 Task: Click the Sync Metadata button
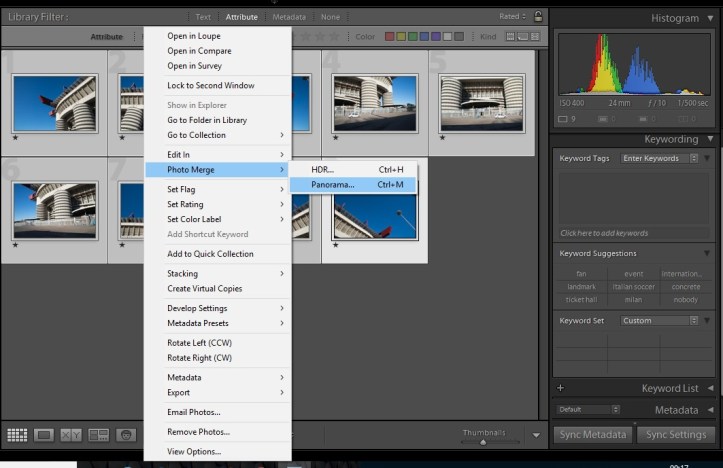tap(593, 434)
